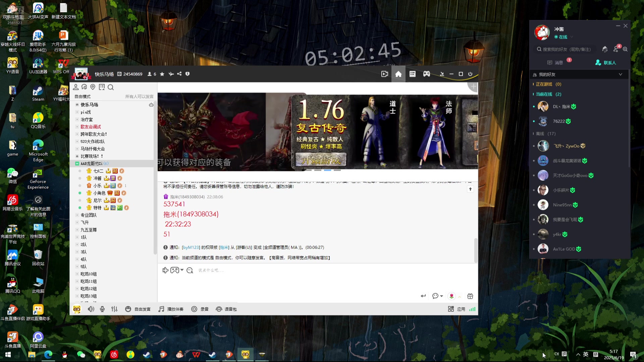Open Steam desktop shortcut icon
644x362 pixels.
(38, 94)
